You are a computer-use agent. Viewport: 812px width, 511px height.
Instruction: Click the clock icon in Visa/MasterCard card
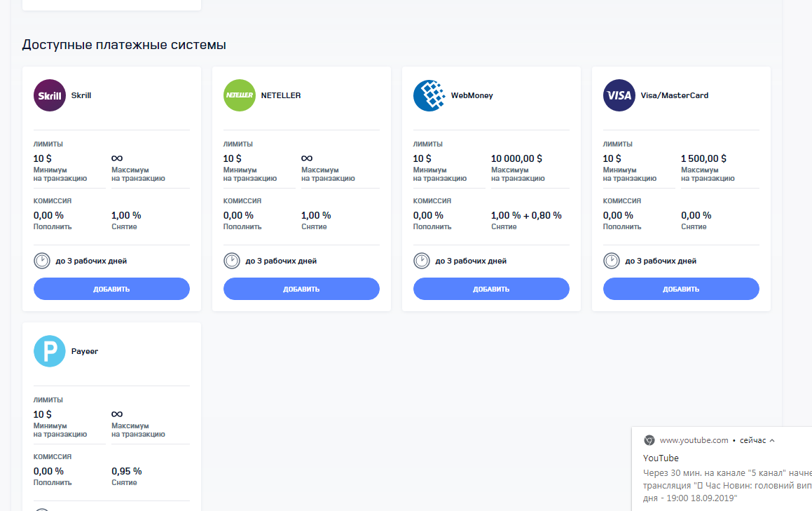pos(611,261)
